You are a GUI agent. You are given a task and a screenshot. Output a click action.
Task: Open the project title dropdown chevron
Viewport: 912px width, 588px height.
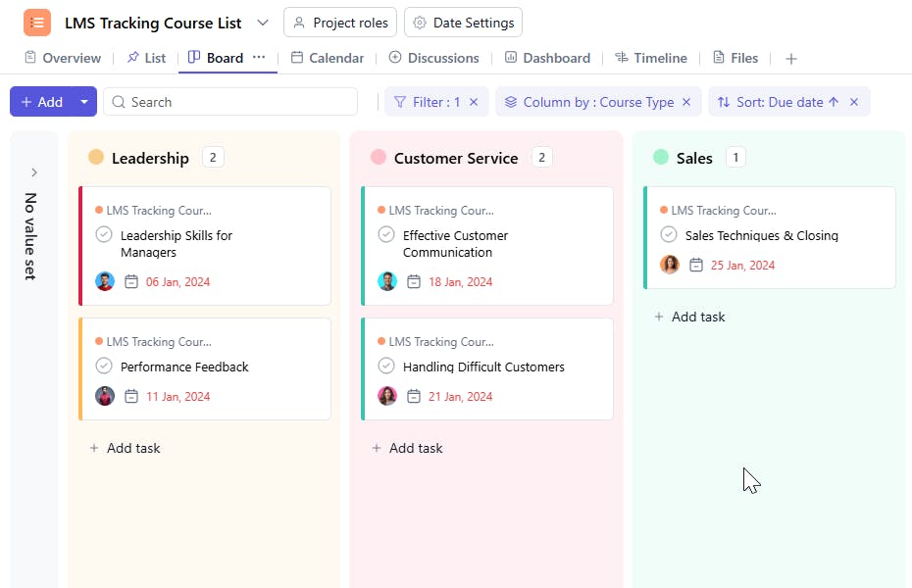click(x=263, y=23)
